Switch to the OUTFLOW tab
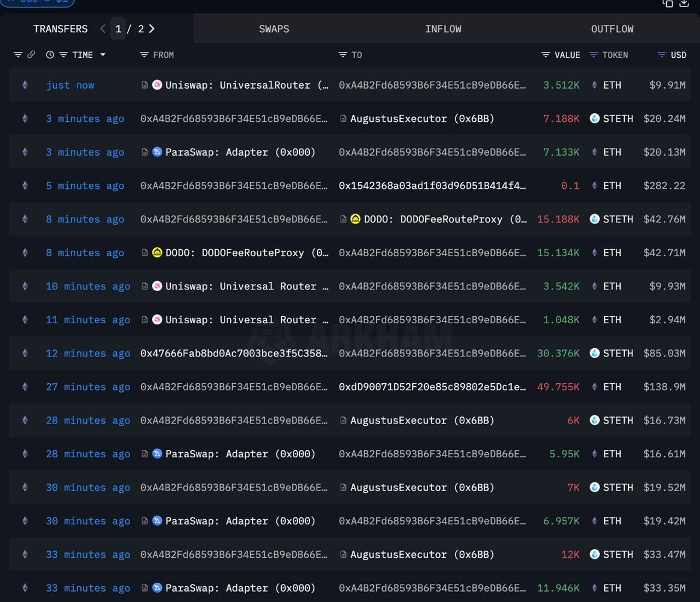 point(612,29)
